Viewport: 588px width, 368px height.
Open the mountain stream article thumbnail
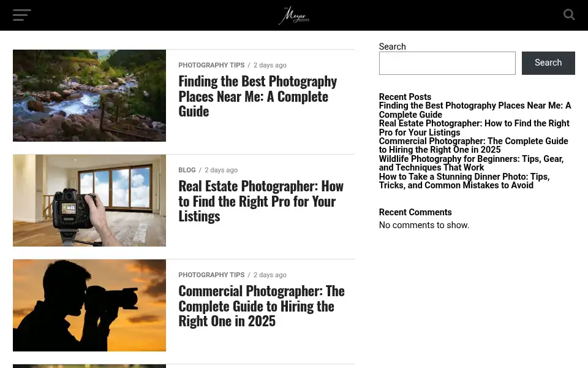pos(89,96)
